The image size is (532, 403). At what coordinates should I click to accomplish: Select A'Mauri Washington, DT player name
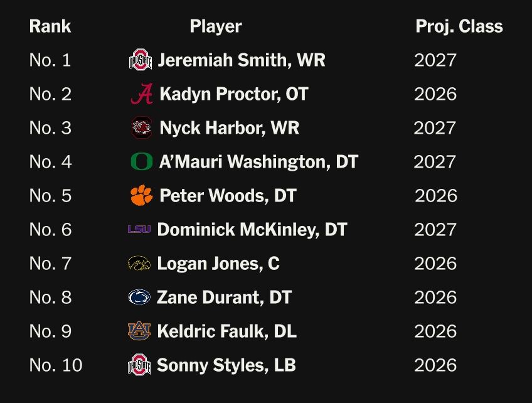coord(258,162)
